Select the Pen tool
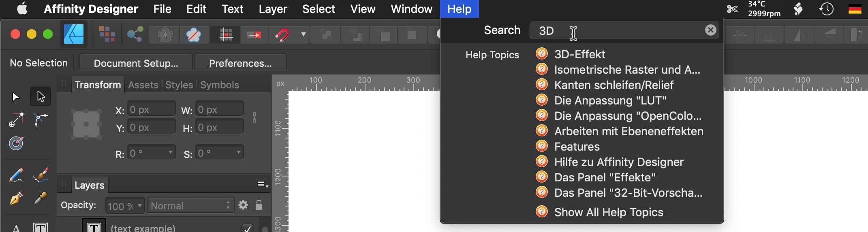This screenshot has height=232, width=868. point(16,199)
